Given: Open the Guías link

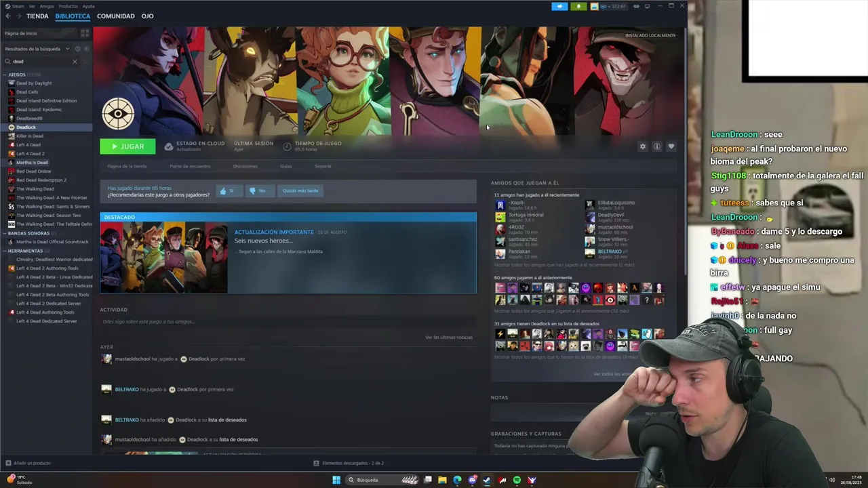Looking at the screenshot, I should click(285, 166).
